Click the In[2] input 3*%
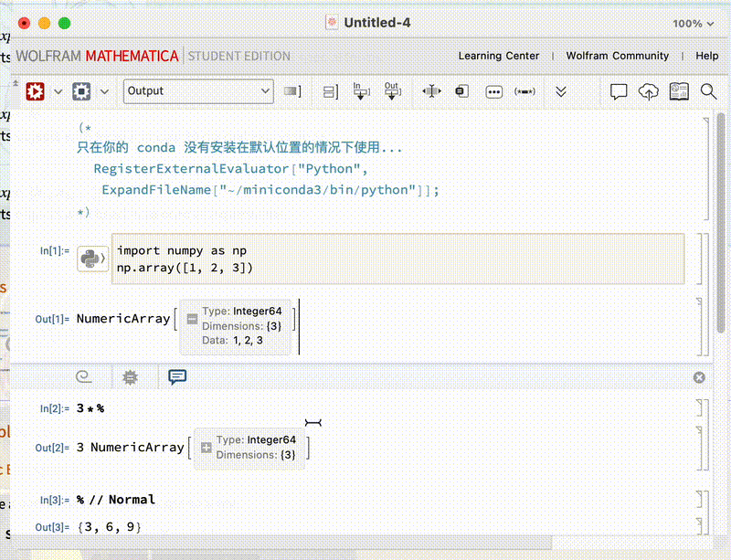The width and height of the screenshot is (731, 560). tap(90, 408)
